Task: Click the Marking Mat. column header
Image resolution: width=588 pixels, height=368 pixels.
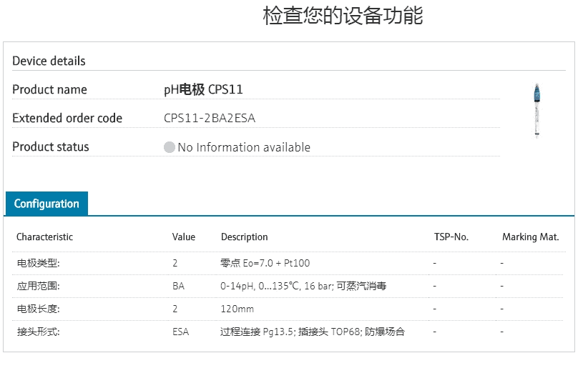Action: coord(530,237)
